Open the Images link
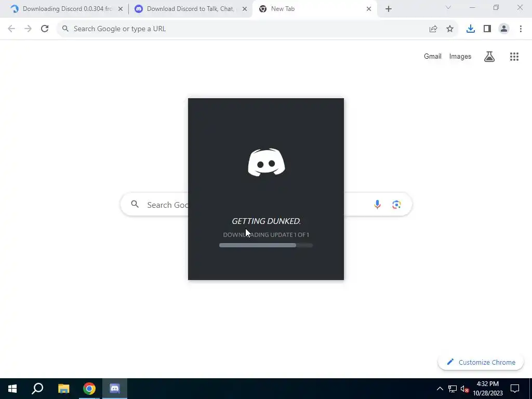This screenshot has height=399, width=532. point(460,56)
